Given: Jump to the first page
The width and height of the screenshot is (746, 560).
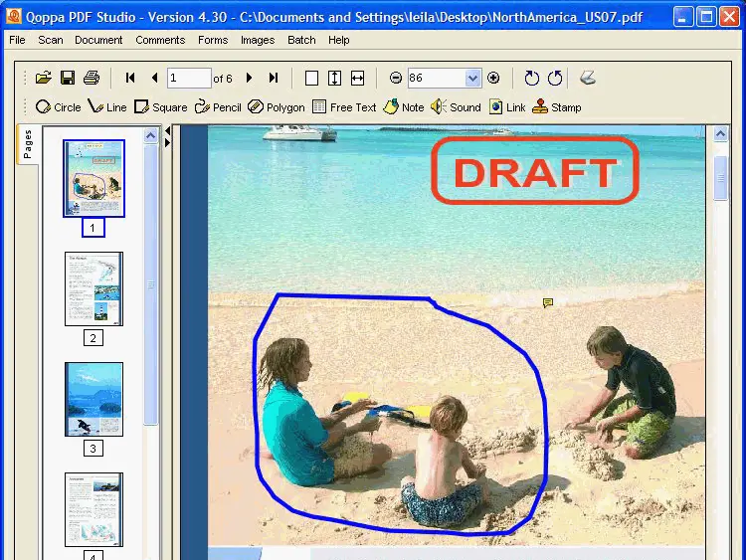Looking at the screenshot, I should point(130,78).
